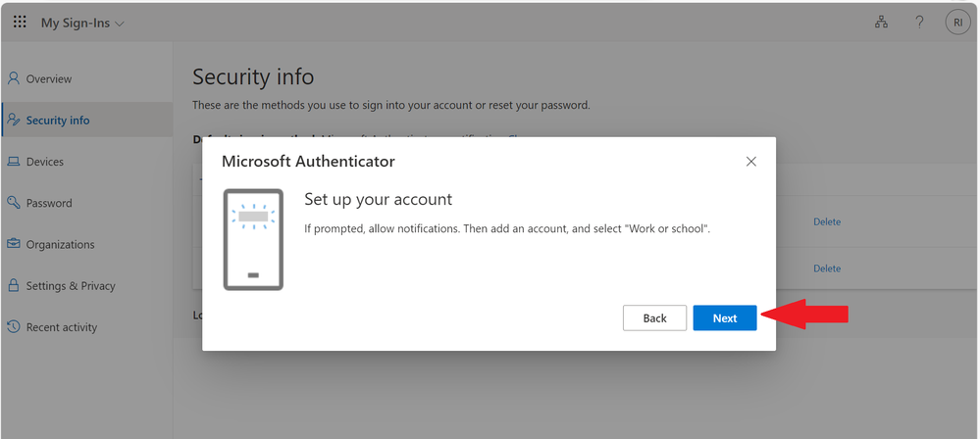Screen dimensions: 980x439
Task: Click the Recent activity clock icon
Action: [x=14, y=327]
